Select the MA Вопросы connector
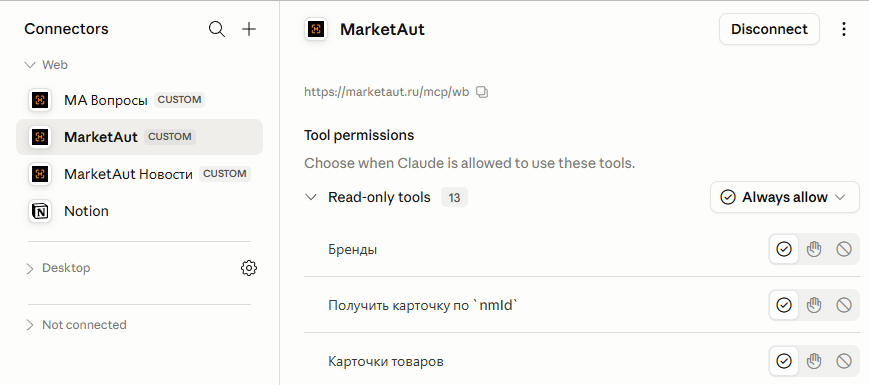Screen dimensions: 869x385 tap(139, 100)
